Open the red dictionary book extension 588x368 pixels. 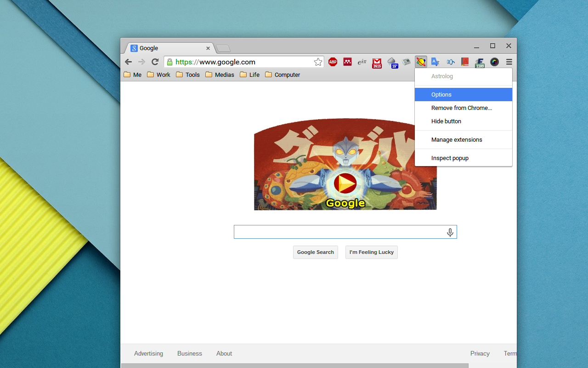tap(465, 62)
